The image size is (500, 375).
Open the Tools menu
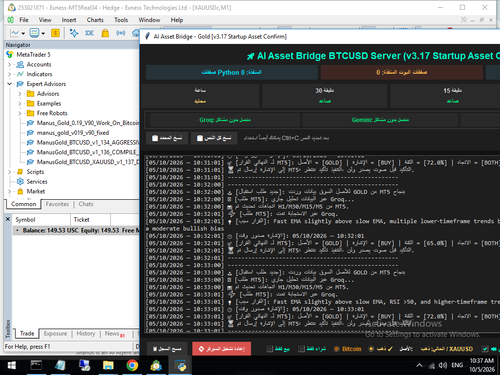click(121, 20)
